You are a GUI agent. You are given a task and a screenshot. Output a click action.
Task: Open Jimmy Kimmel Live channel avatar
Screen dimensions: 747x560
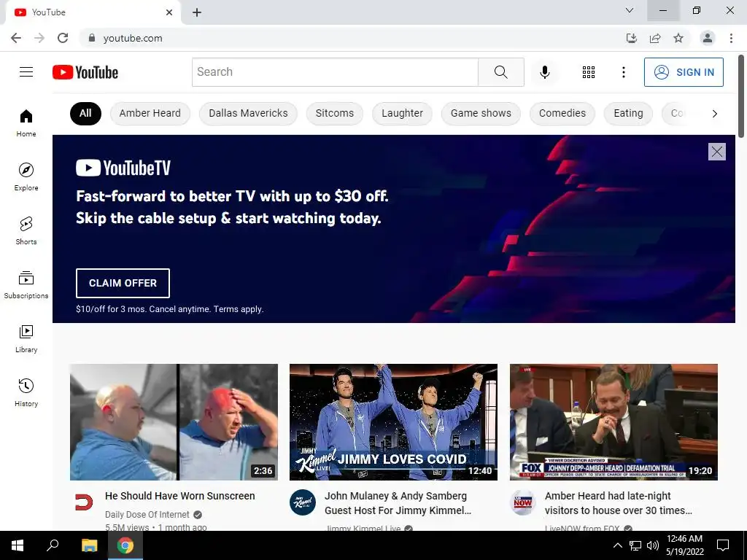[303, 502]
